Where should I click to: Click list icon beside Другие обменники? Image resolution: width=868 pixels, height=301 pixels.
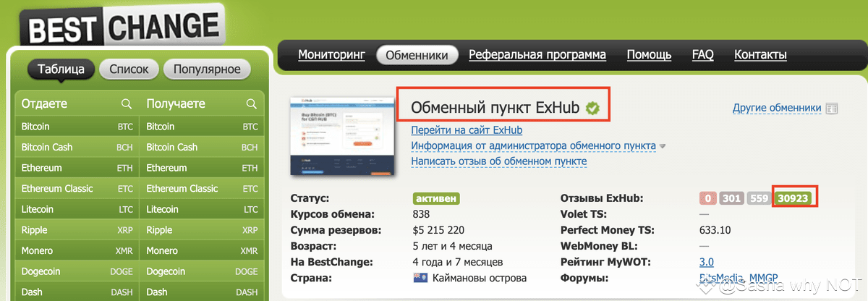pyautogui.click(x=832, y=109)
